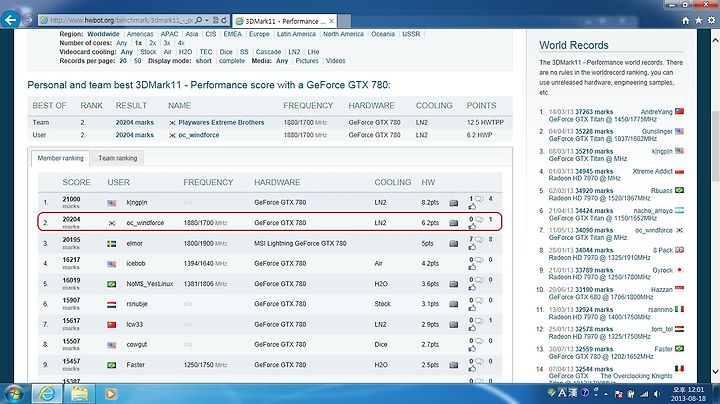Open camera icon in lcw33 row
This screenshot has width=720, height=404.
tap(454, 325)
